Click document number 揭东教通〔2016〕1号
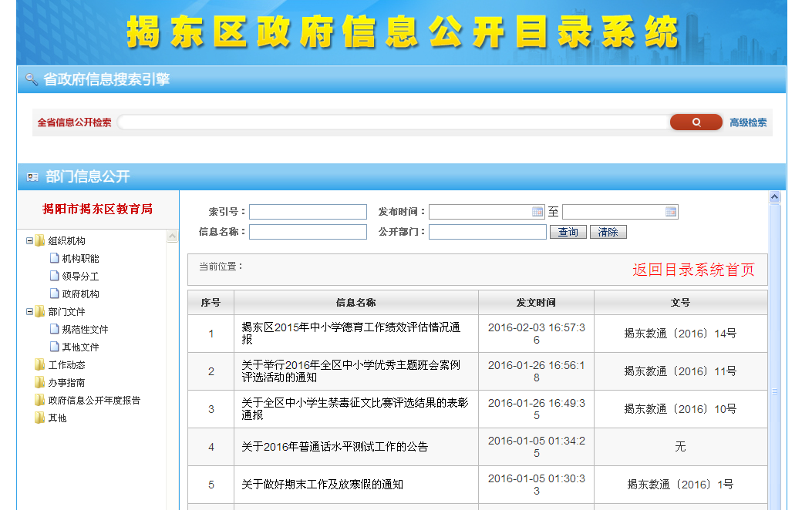Viewport: 812px width, 510px height. pyautogui.click(x=680, y=485)
